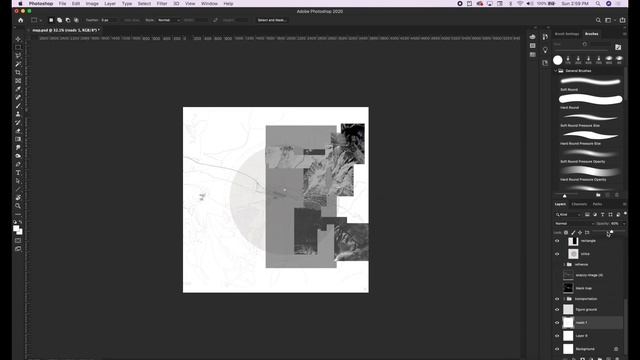Hide the circle layer
640x360 pixels.
click(557, 254)
